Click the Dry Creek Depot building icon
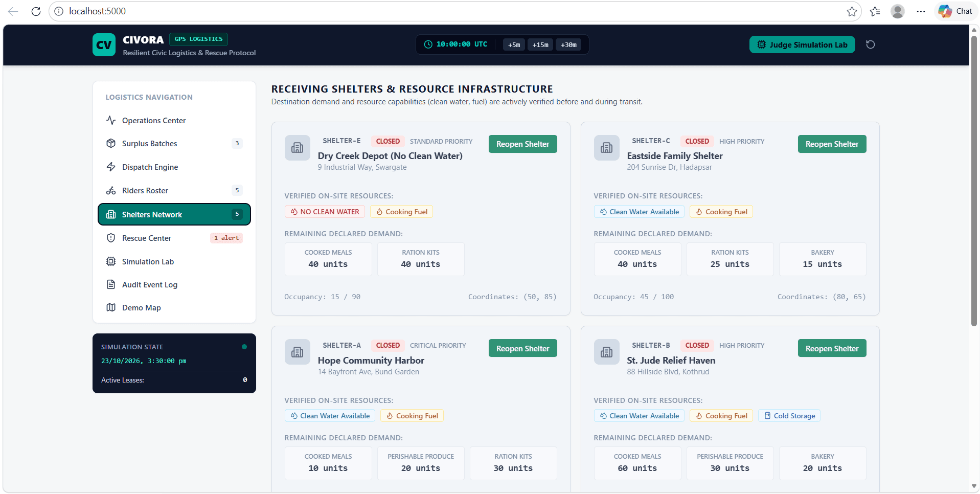The image size is (980, 494). pyautogui.click(x=298, y=148)
